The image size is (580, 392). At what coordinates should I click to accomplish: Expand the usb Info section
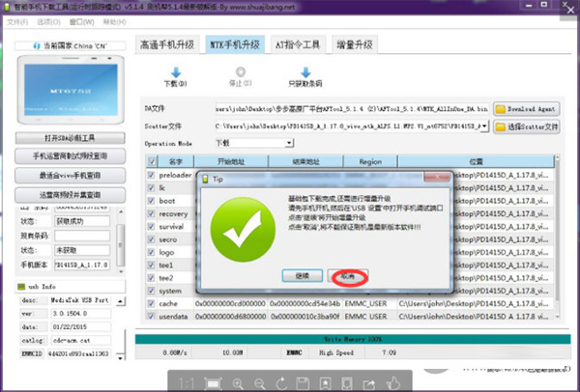pos(21,286)
